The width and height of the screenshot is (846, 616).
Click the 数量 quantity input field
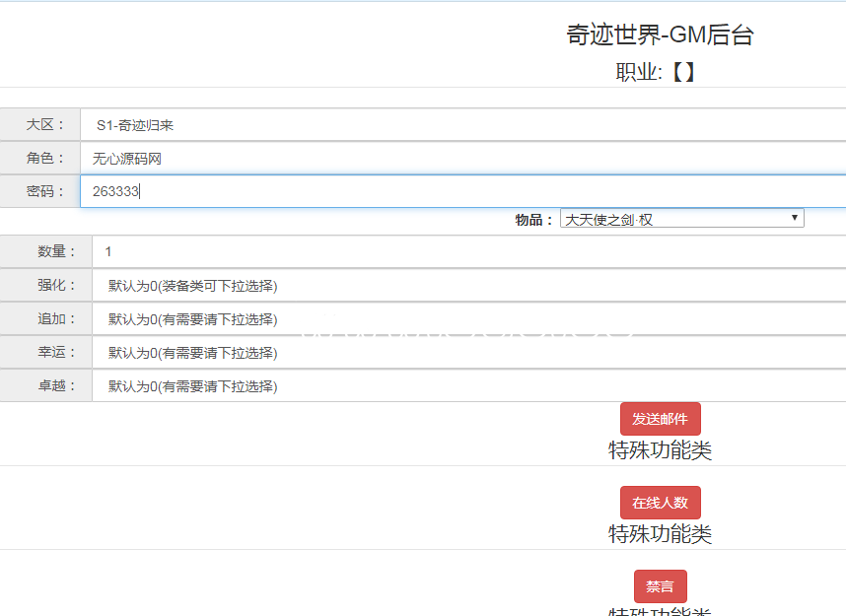pos(467,252)
